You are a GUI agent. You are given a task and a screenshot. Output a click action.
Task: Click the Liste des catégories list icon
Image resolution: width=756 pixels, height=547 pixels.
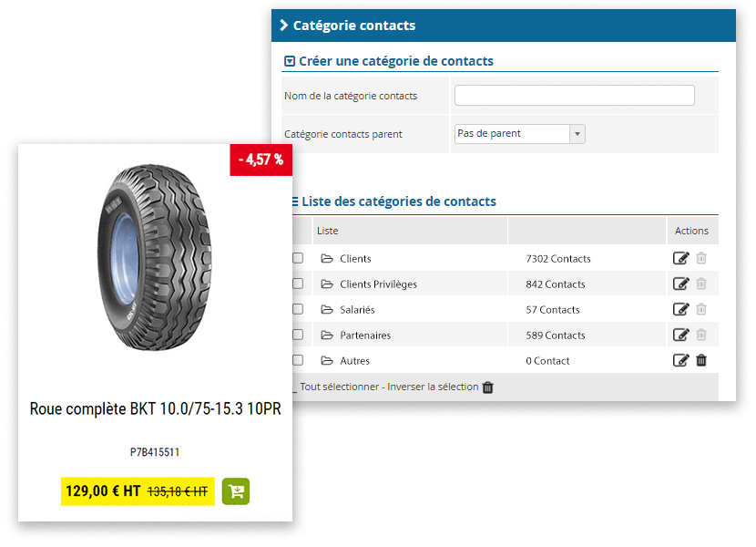(x=295, y=201)
